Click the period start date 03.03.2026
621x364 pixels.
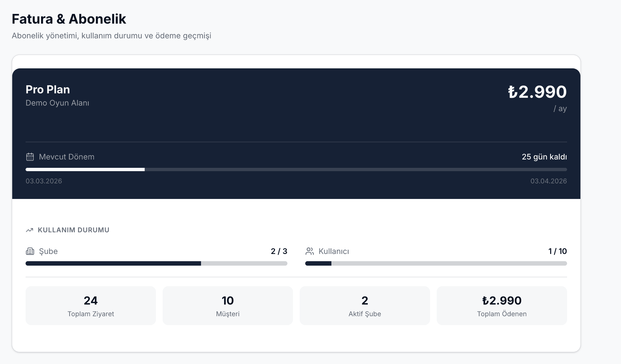click(x=44, y=181)
